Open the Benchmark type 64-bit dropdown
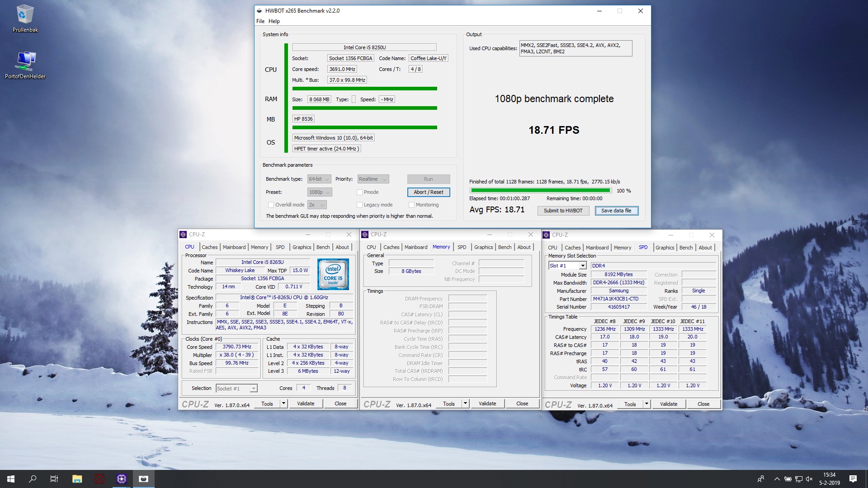The image size is (868, 488). [x=319, y=179]
